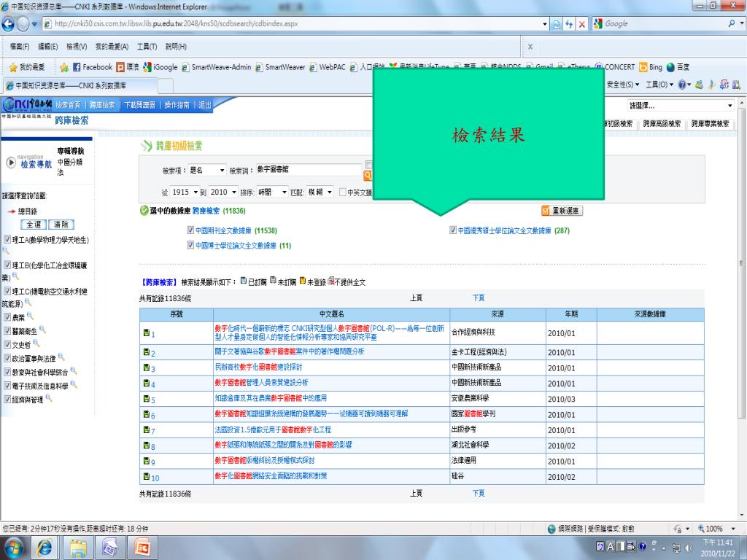Go to next page via top 下頁 link
The width and height of the screenshot is (747, 560).
(x=479, y=297)
